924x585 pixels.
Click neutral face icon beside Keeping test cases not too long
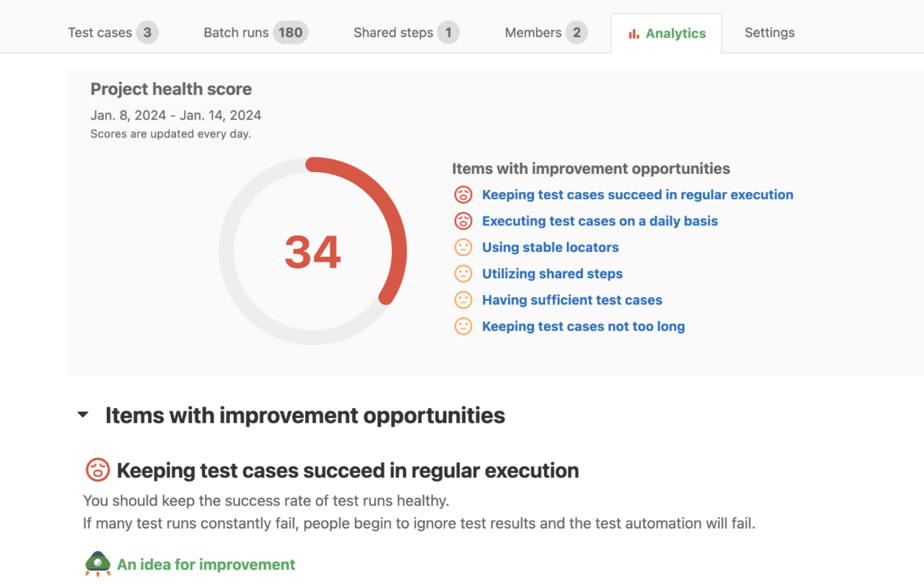coord(463,327)
